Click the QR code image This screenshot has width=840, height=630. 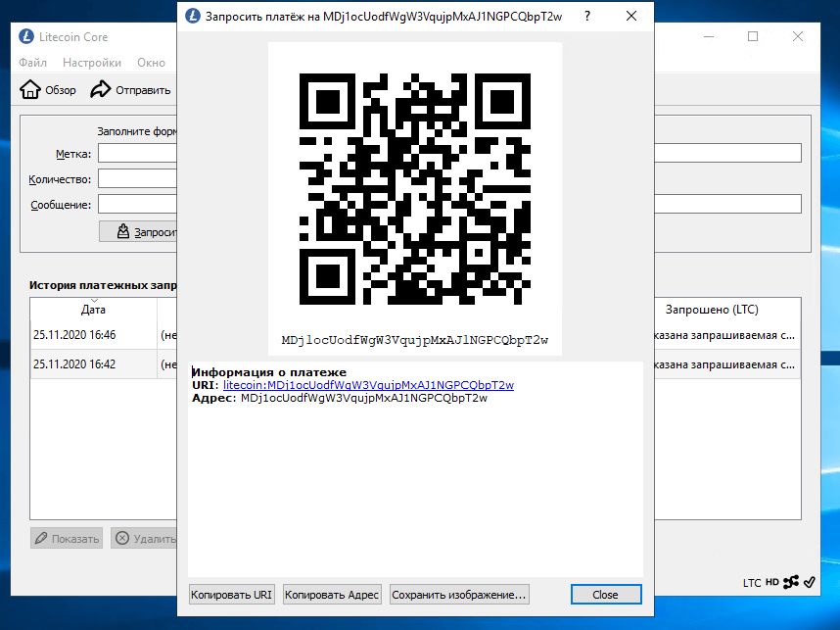coord(414,189)
